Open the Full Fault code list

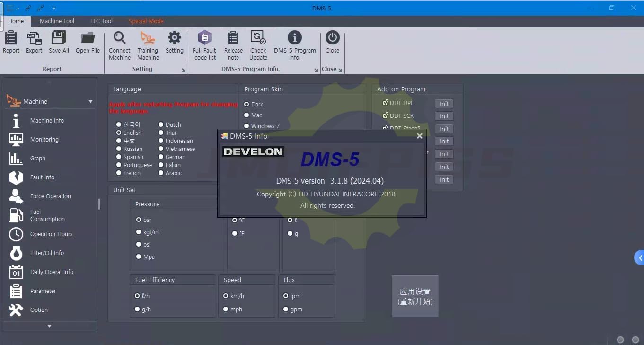pos(204,46)
